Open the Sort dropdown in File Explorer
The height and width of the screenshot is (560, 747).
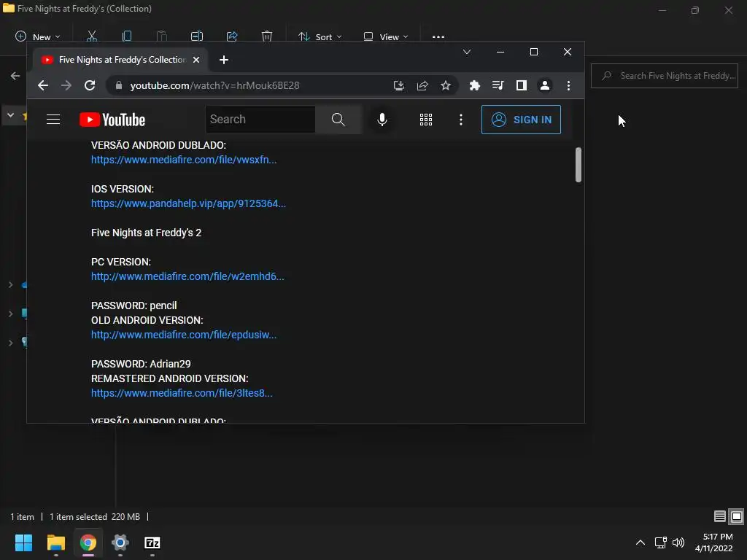pyautogui.click(x=320, y=36)
